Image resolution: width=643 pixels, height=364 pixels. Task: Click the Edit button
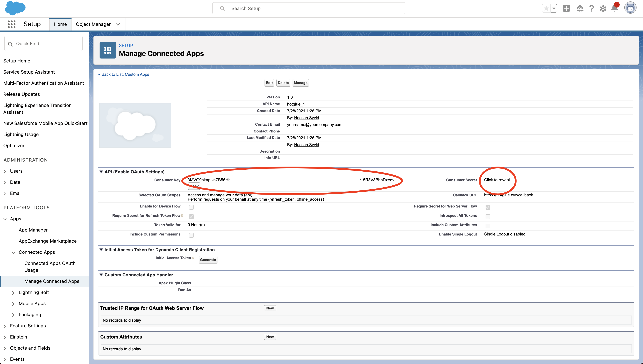coord(269,83)
